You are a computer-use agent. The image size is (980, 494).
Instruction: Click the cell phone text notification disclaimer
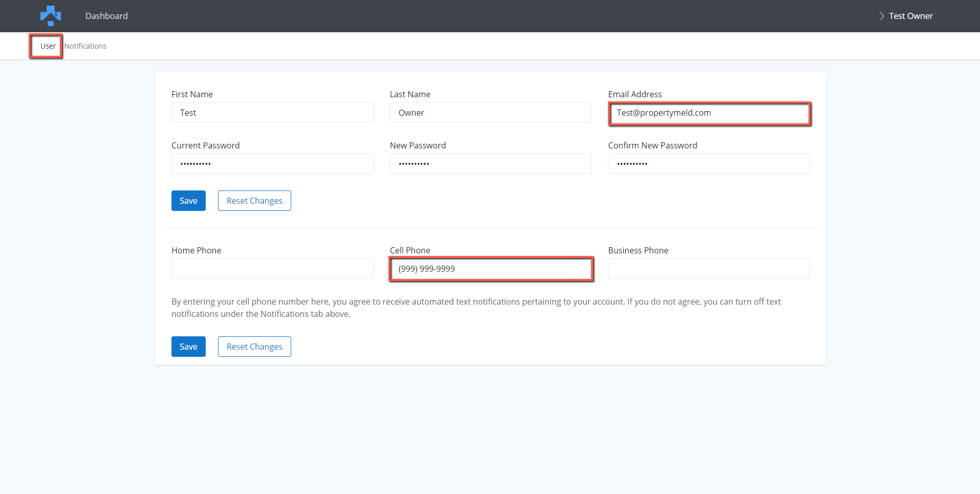coord(476,308)
